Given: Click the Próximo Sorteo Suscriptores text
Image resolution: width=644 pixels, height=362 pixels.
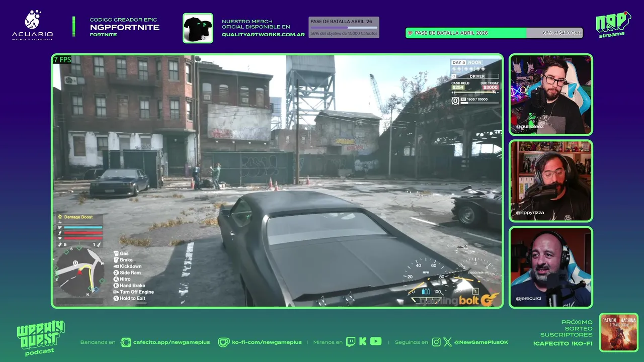Looking at the screenshot, I should coord(566,328).
